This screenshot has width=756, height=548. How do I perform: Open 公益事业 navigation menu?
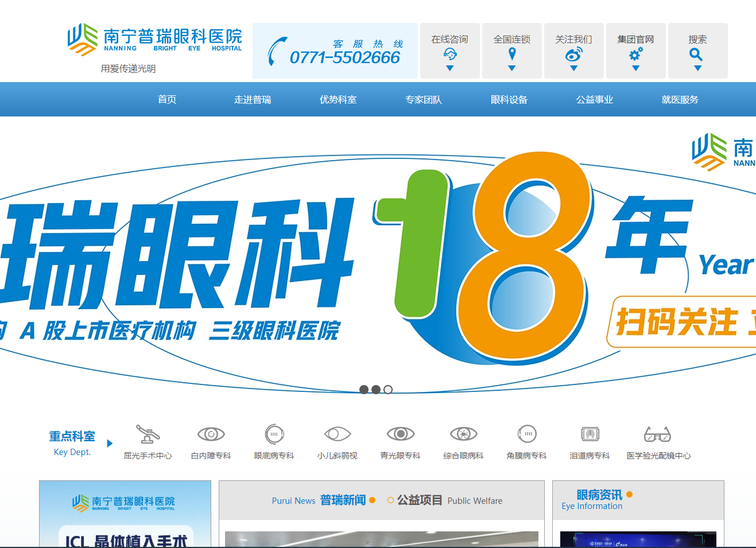[595, 99]
